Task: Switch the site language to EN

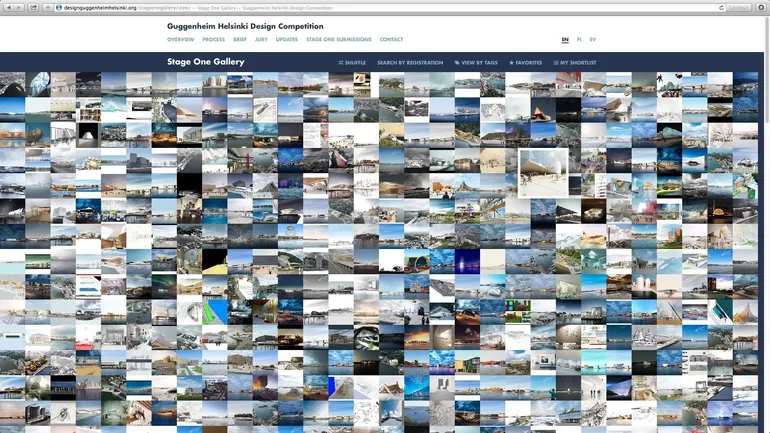Action: 565,40
